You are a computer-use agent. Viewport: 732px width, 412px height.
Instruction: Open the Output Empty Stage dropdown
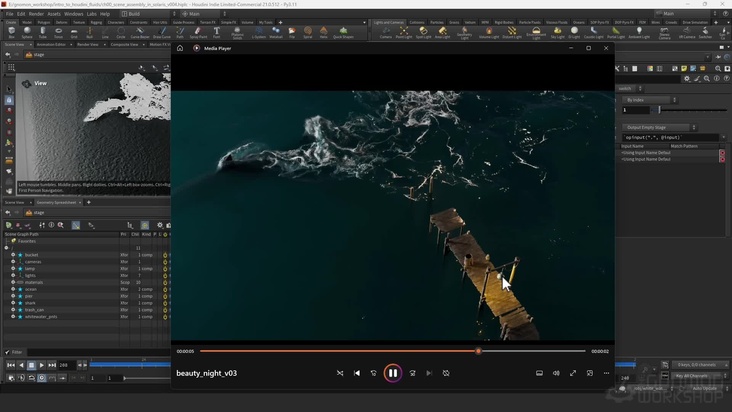coord(659,127)
